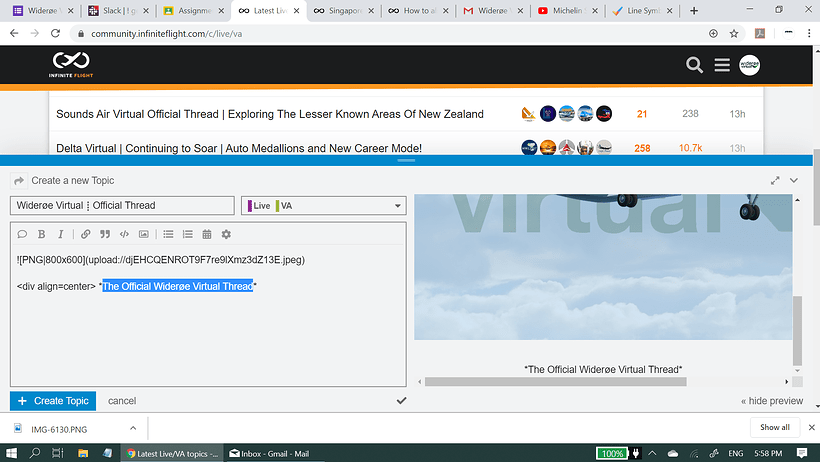820x462 pixels.
Task: Click the 21 replies count for Sounds Air
Action: click(642, 114)
